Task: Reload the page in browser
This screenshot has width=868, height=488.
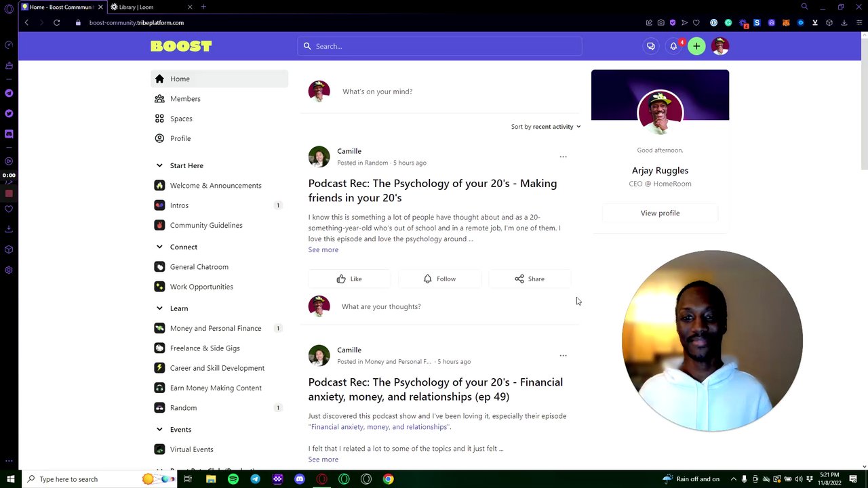Action: coord(57,22)
